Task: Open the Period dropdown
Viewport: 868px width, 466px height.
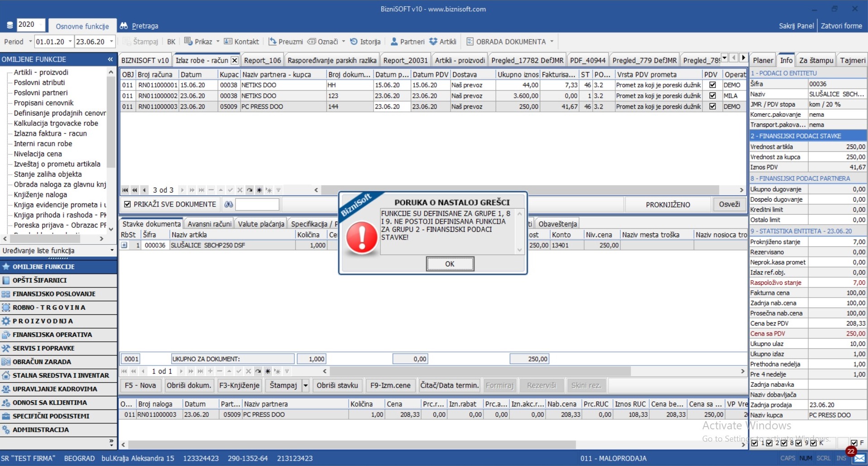Action: coord(30,41)
